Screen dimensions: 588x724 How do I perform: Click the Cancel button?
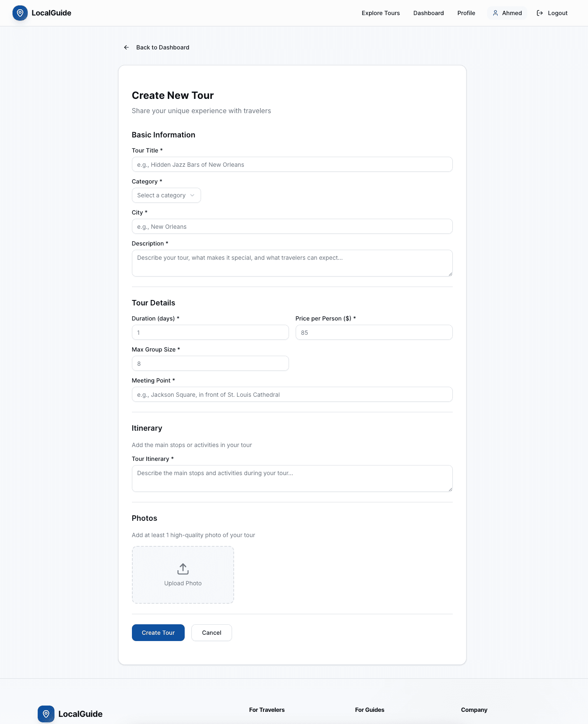[211, 633]
